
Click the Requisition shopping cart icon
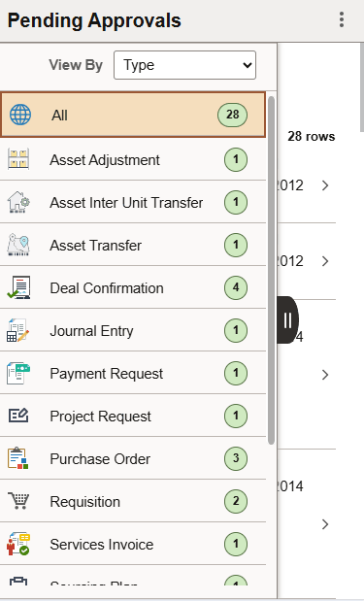[x=18, y=501]
